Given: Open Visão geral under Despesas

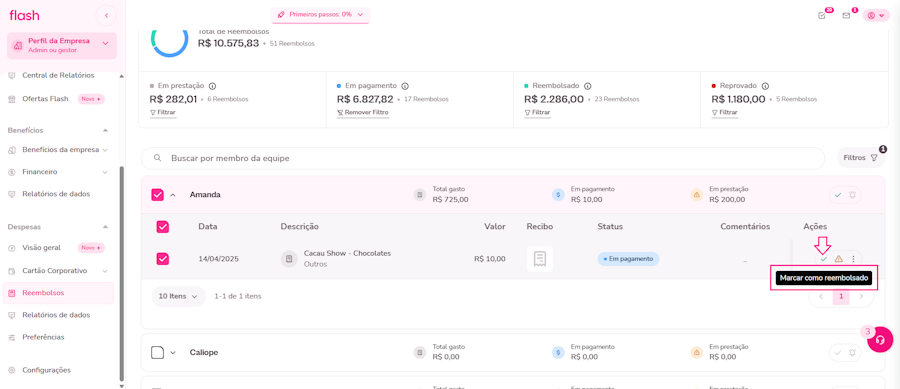Looking at the screenshot, I should coord(41,248).
